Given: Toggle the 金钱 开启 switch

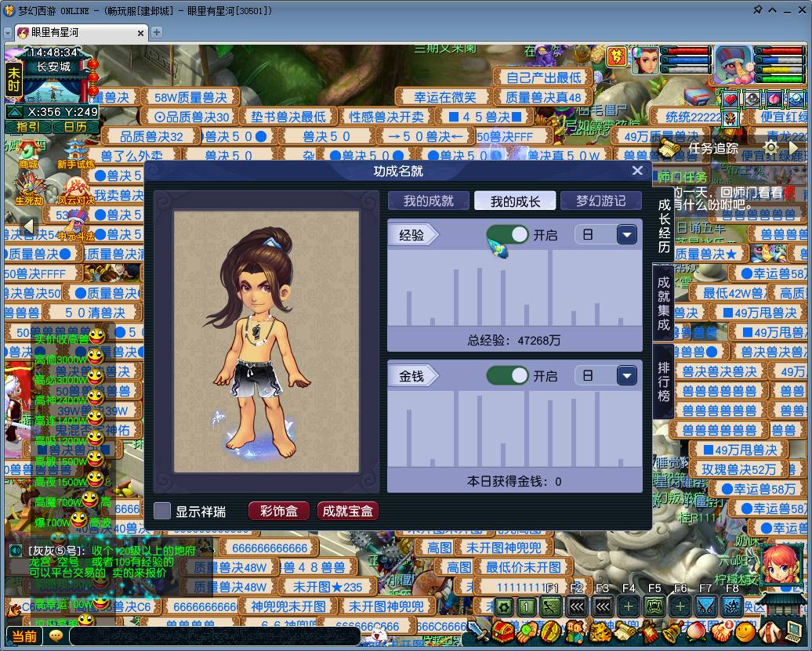Looking at the screenshot, I should [508, 376].
